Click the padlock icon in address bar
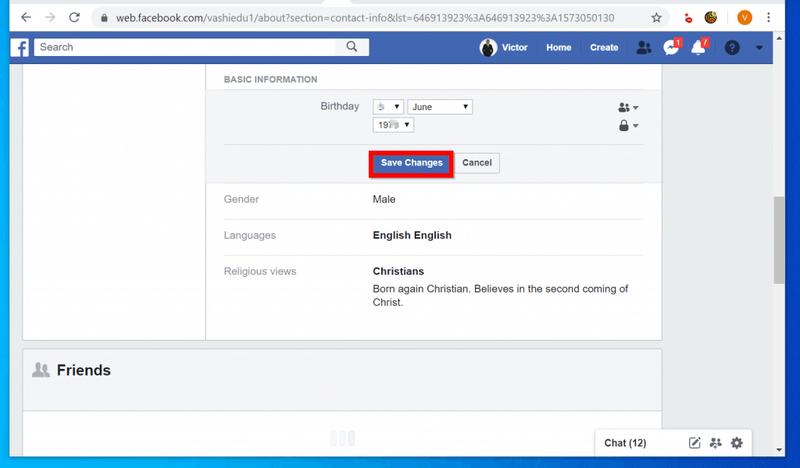The height and width of the screenshot is (468, 800). 104,18
